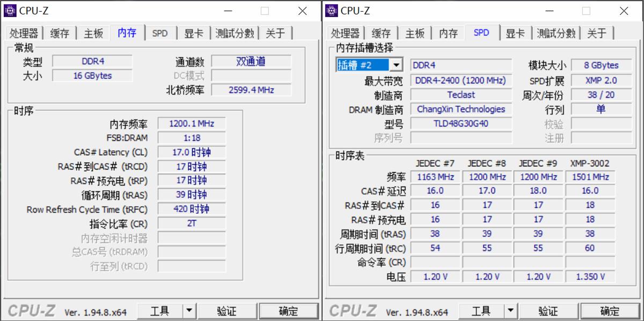
Task: Click the empty 序列号 serial number field
Action: 461,138
